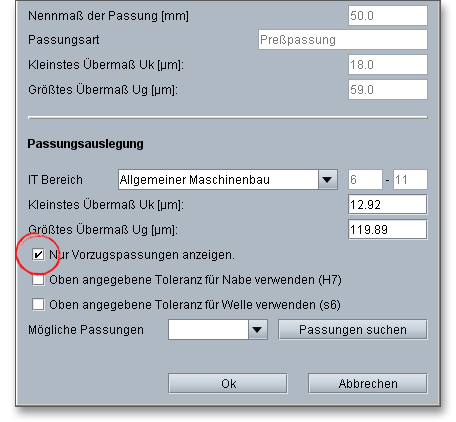The image size is (456, 422).
Task: Enable Toleranz für Nabe verwenden (H7)
Action: tap(38, 280)
